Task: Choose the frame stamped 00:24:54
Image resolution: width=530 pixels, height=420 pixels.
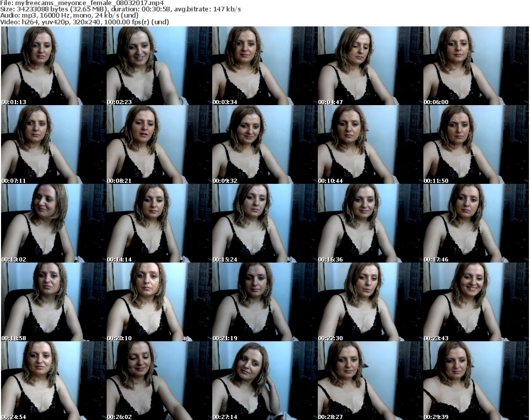Action: 54,381
